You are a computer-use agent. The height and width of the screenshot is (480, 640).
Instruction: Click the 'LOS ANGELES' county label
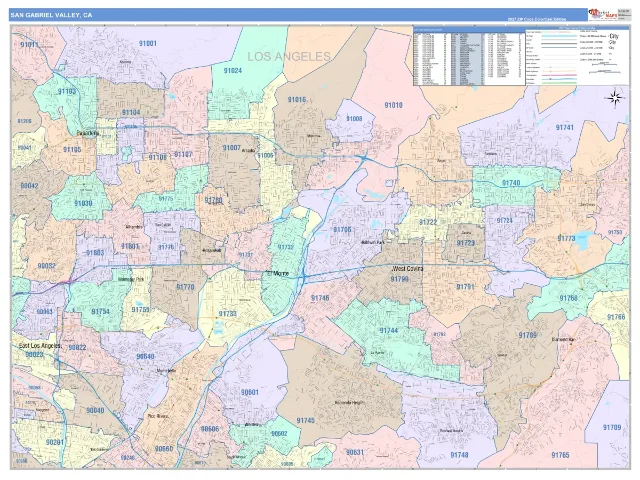click(x=289, y=57)
